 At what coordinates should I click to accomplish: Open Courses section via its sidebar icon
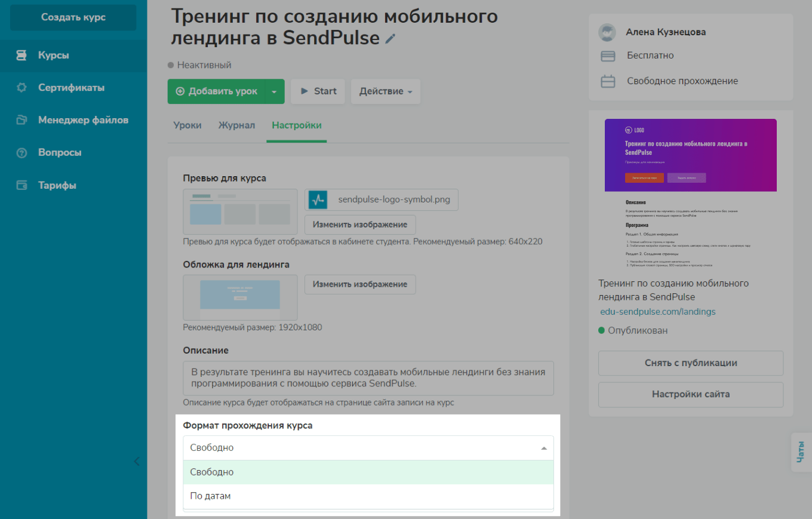(21, 56)
